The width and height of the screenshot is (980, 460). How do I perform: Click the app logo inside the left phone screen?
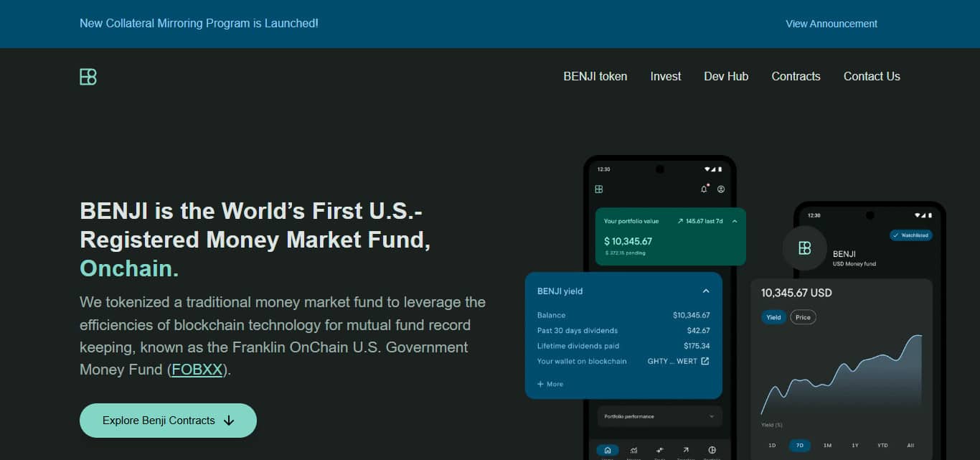click(599, 189)
